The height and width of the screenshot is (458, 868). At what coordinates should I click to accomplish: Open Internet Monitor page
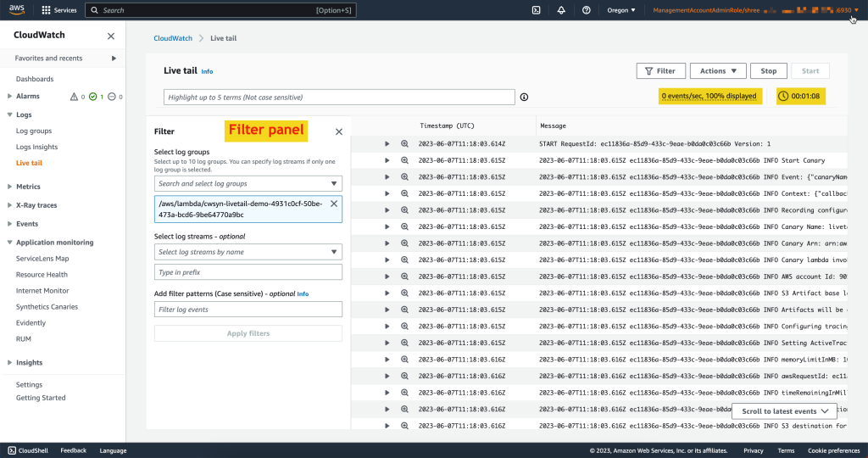click(42, 291)
